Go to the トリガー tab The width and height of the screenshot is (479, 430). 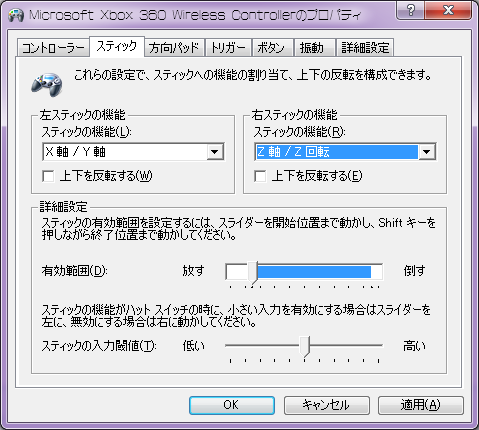point(228,48)
